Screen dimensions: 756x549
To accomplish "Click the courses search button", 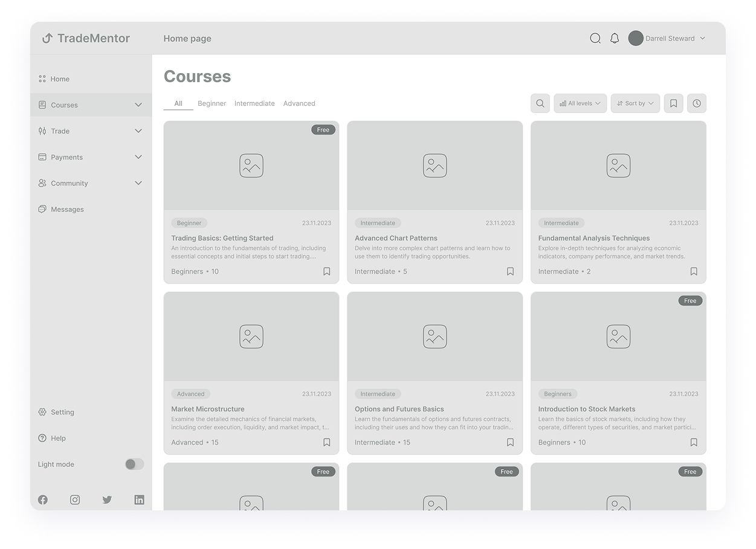I will pos(540,103).
